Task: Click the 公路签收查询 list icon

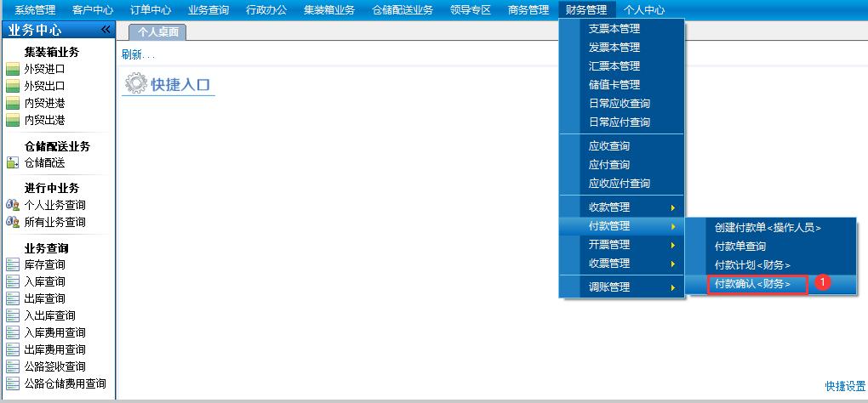Action: [x=12, y=366]
